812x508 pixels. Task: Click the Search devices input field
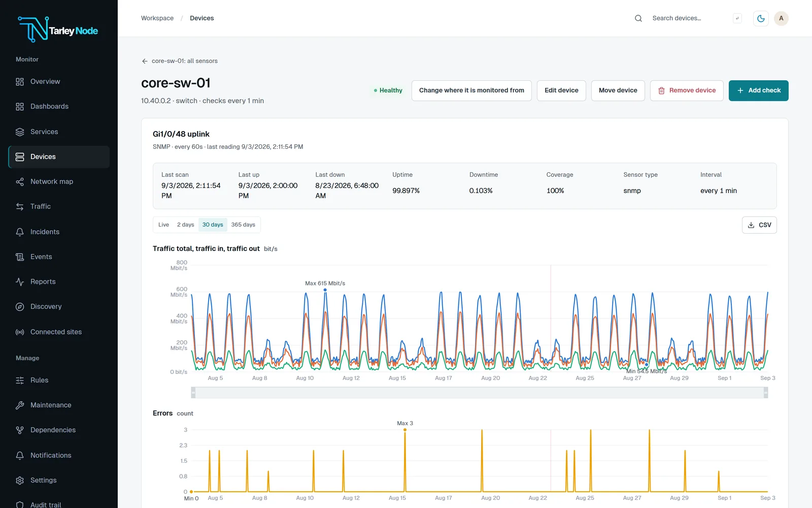[690, 18]
